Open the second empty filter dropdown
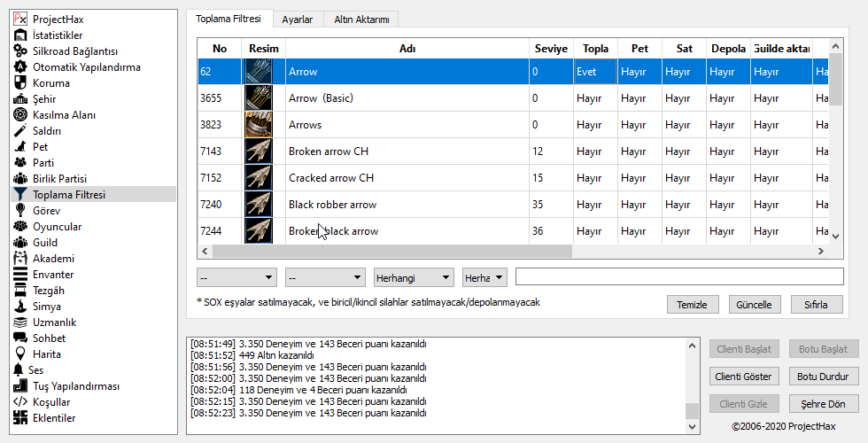The height and width of the screenshot is (443, 868). (325, 278)
